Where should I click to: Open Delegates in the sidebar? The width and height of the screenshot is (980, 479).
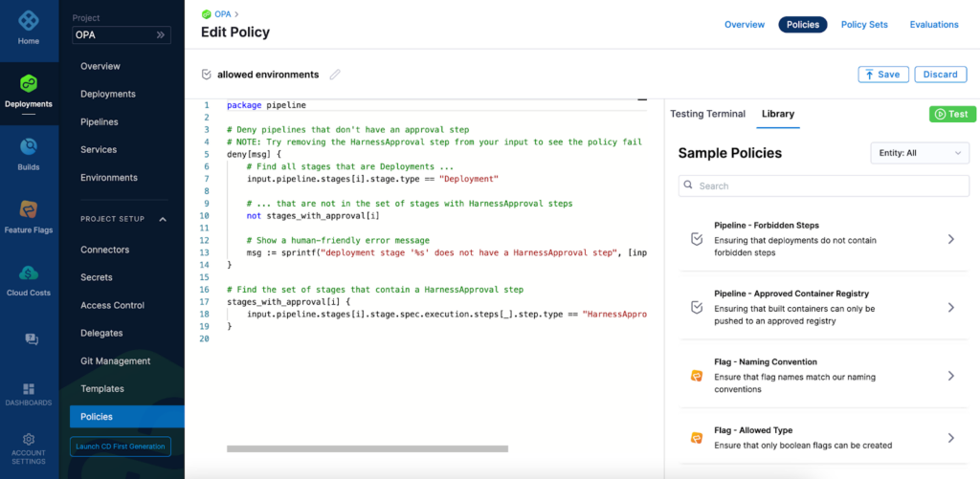101,333
